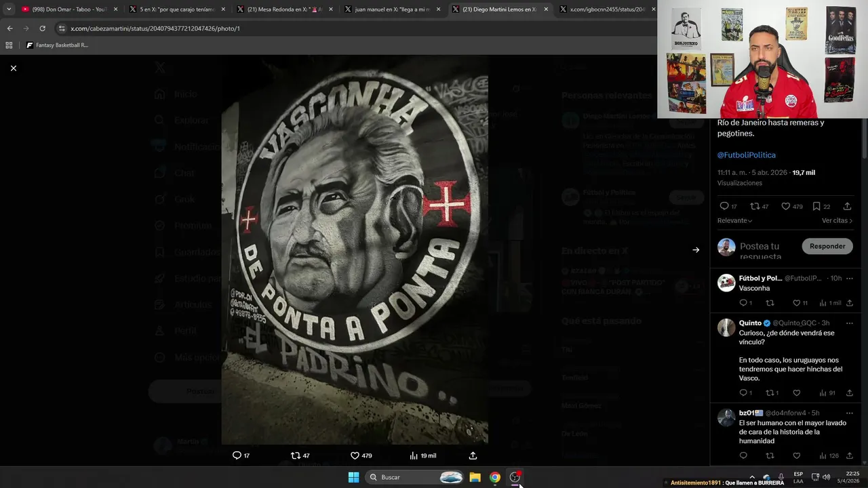
Task: Open the Relevante sort dropdown
Action: (735, 220)
